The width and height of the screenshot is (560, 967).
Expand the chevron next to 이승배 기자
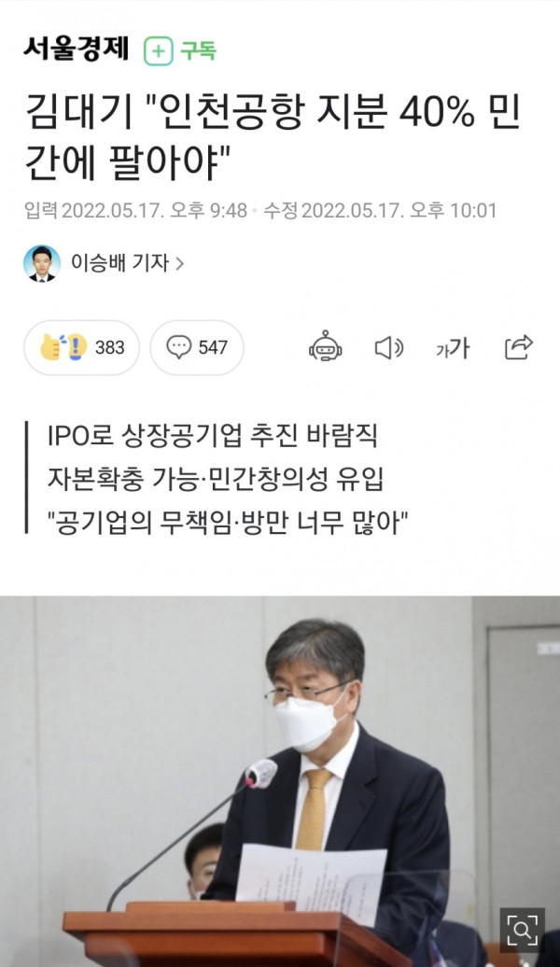pos(179,264)
